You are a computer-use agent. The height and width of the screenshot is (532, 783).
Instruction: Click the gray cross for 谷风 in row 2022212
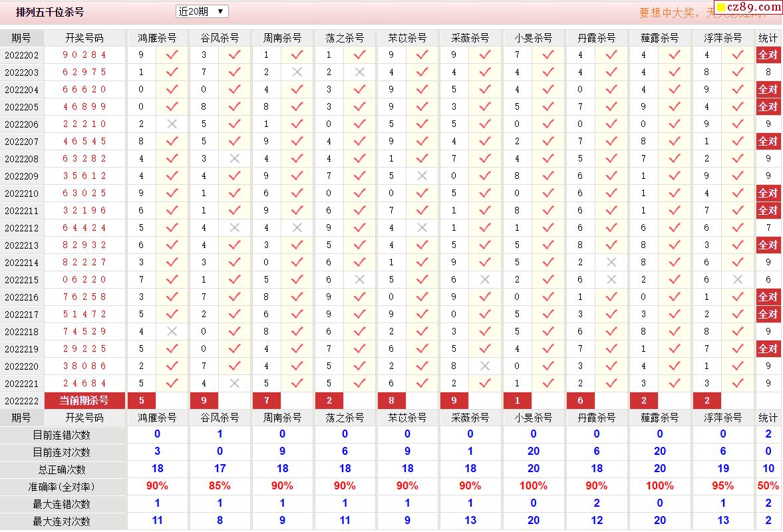tap(235, 227)
